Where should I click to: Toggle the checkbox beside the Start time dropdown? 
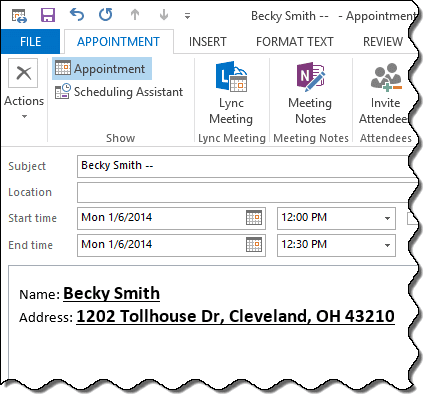click(x=412, y=219)
